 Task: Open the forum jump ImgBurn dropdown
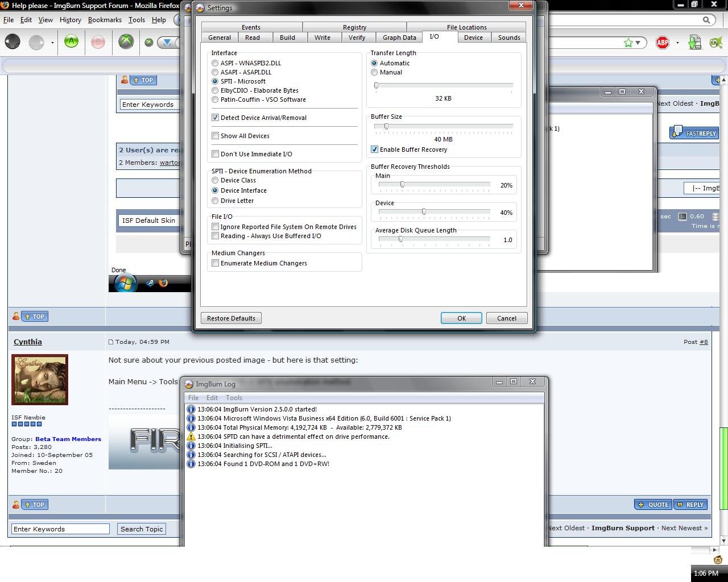pos(703,188)
